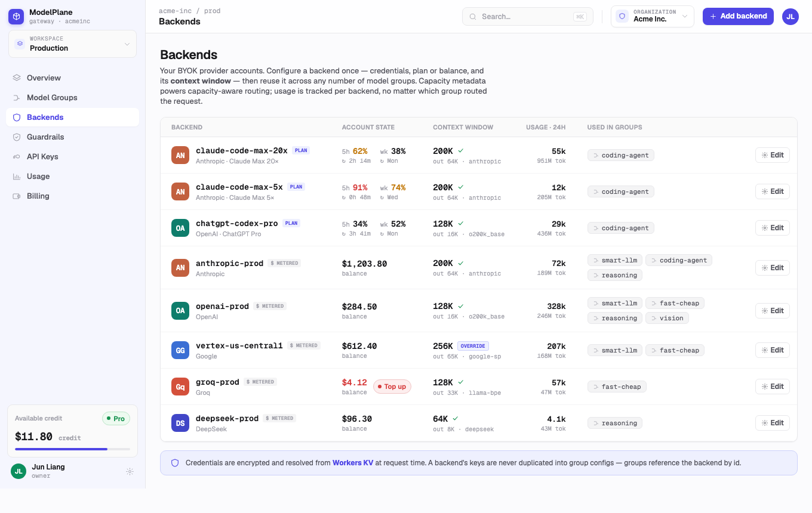Click the Backend column header
This screenshot has width=812, height=513.
pos(187,127)
